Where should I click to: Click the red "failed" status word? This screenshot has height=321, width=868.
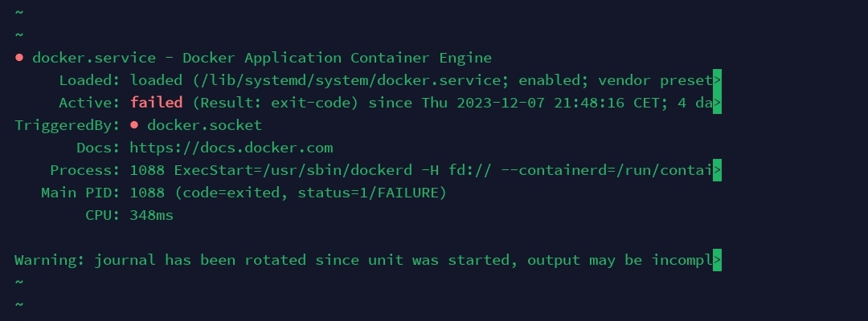click(157, 103)
